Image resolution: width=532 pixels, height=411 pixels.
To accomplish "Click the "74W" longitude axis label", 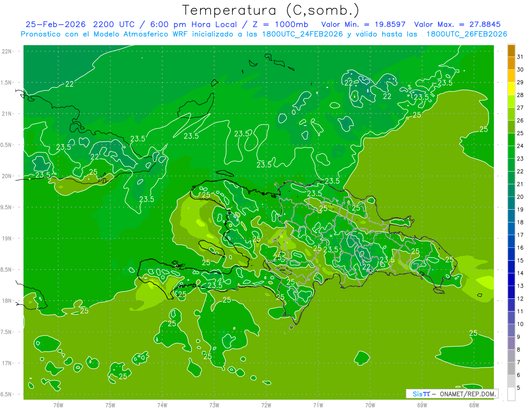I will coord(162,405).
